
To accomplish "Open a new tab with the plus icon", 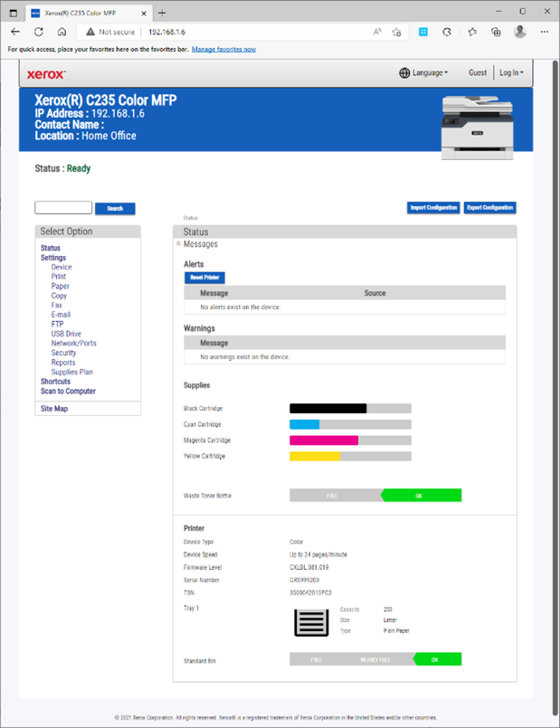I will (162, 13).
